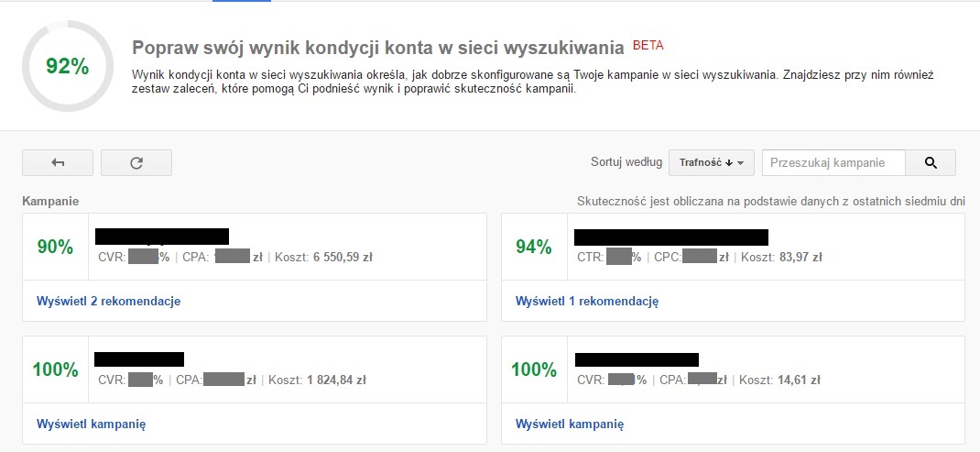Click the Kampanie section heading
Screen dimensions: 980x452
(50, 202)
